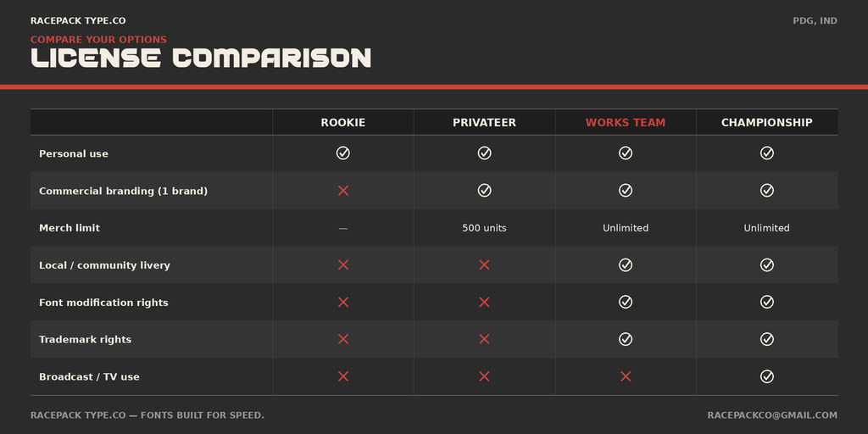Open the racepackco@gmail.com email link

pos(772,415)
